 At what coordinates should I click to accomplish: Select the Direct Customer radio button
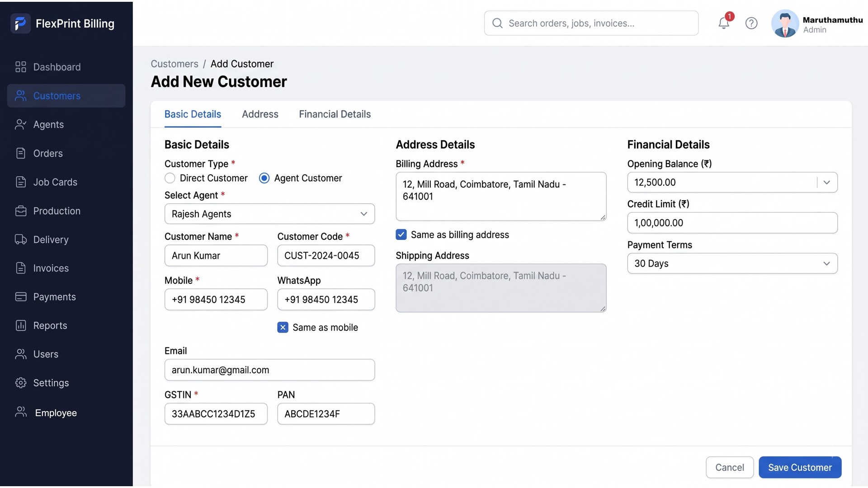point(170,178)
